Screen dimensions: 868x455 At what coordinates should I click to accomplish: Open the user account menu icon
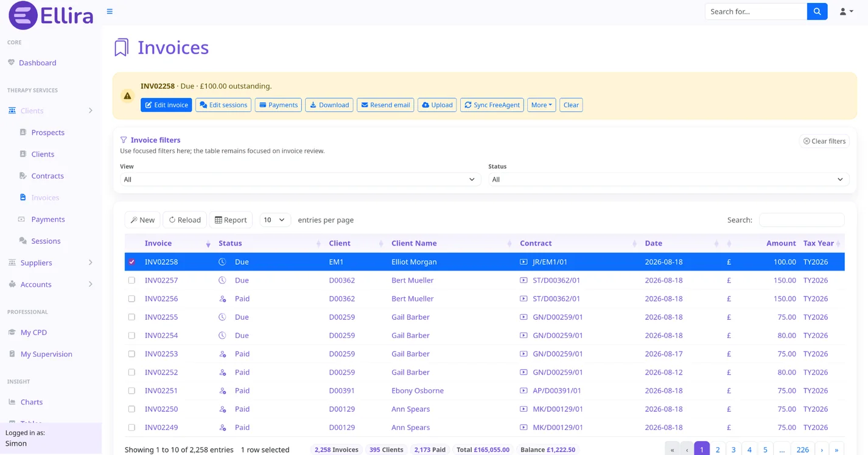846,12
